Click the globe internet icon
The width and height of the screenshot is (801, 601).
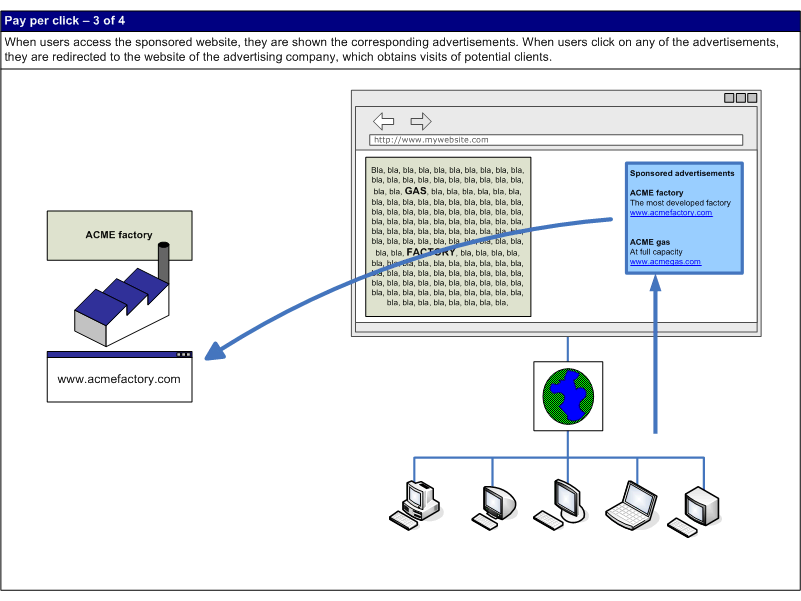click(568, 396)
